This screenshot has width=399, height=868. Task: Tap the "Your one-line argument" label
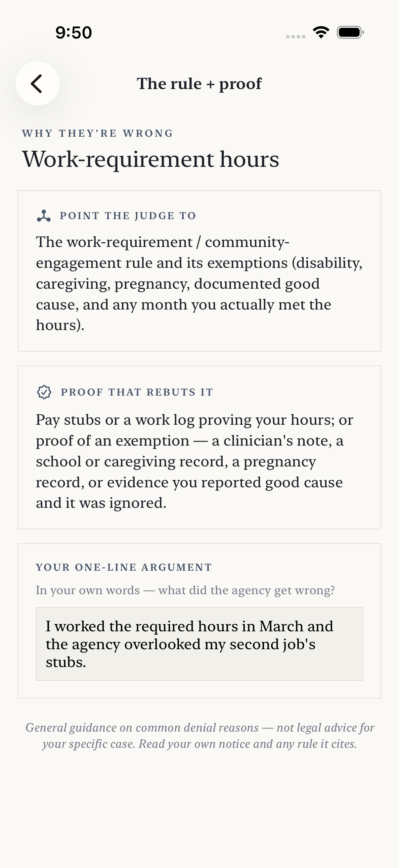(124, 567)
